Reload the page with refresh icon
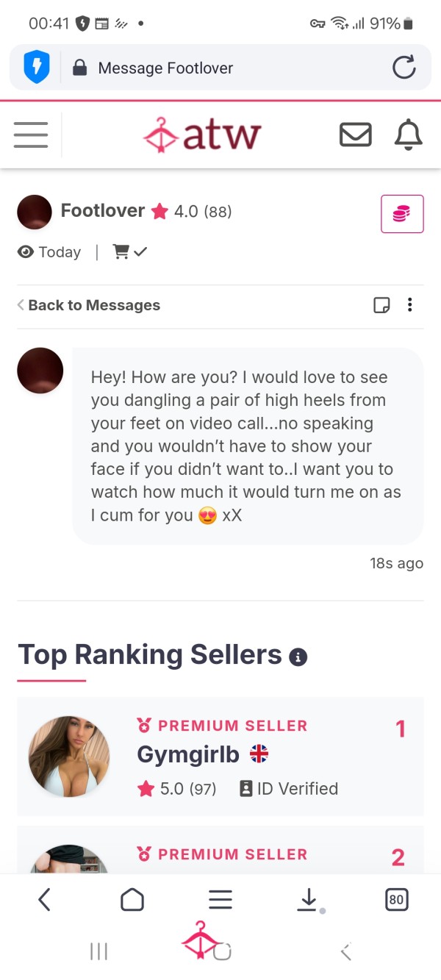This screenshot has height=980, width=441. tap(404, 68)
